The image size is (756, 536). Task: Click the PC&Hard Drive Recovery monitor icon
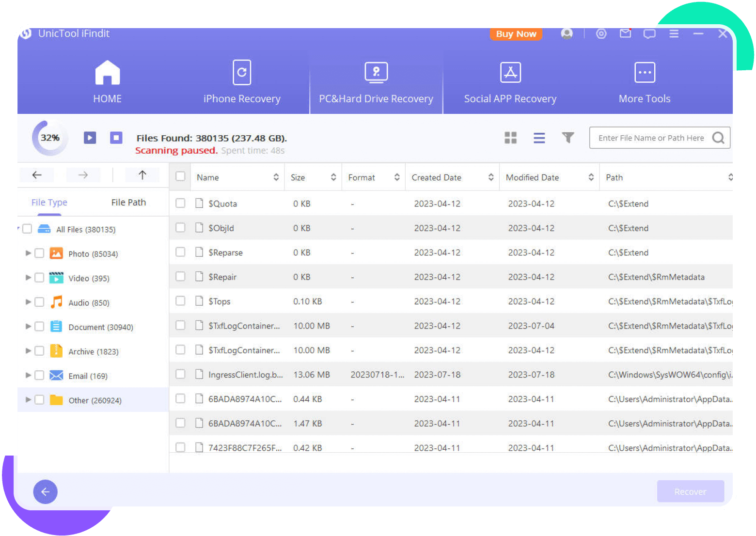pyautogui.click(x=376, y=73)
